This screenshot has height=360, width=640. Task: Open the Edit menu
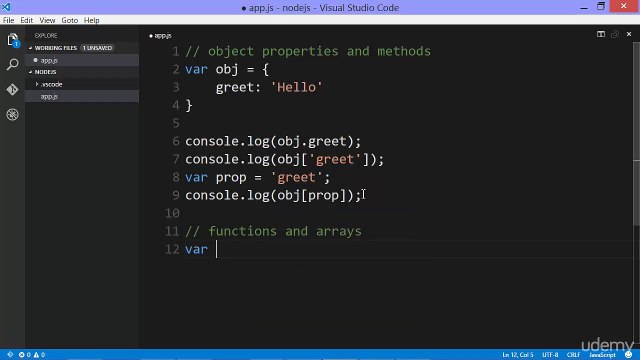click(x=27, y=20)
